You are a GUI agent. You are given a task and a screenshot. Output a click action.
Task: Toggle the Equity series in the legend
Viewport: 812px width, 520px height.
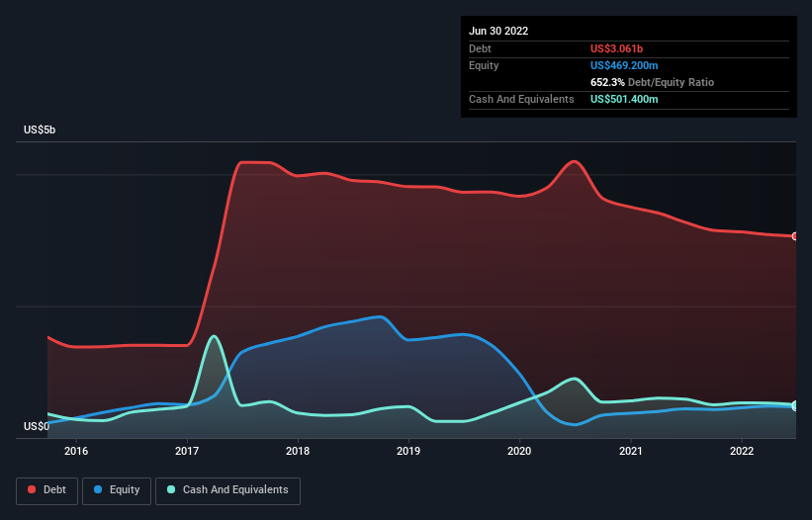[x=117, y=490]
